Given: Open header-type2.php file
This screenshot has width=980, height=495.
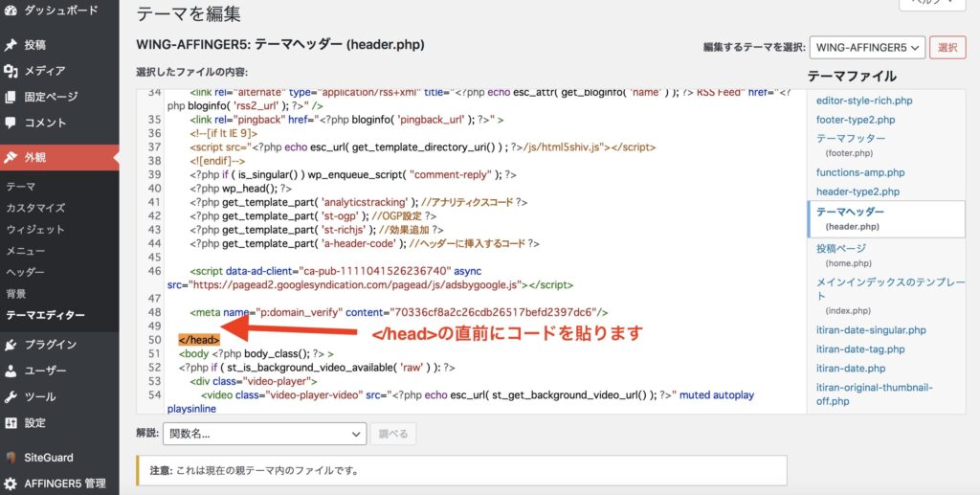Looking at the screenshot, I should 857,191.
